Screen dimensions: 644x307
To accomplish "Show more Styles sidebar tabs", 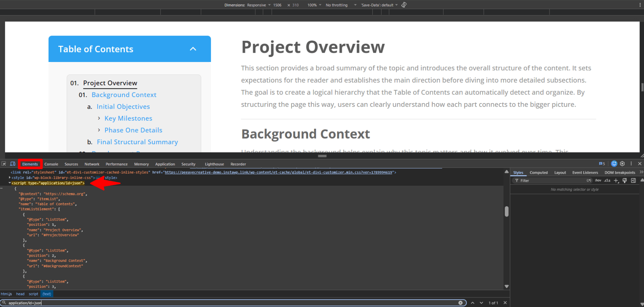I will coord(641,172).
